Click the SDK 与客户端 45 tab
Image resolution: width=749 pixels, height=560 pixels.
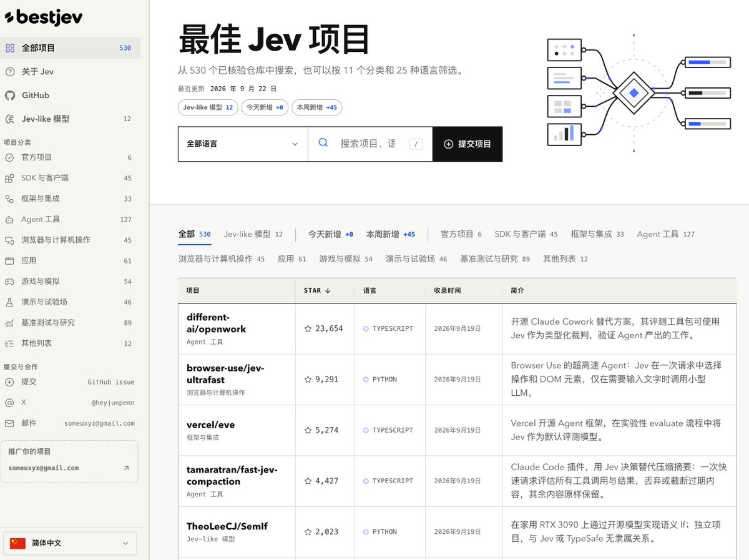tap(526, 234)
